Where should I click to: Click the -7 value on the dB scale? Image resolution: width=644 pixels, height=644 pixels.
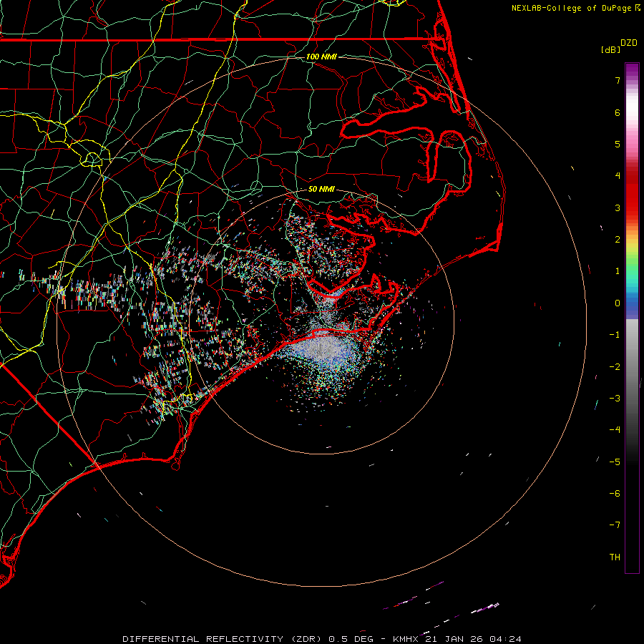point(615,525)
